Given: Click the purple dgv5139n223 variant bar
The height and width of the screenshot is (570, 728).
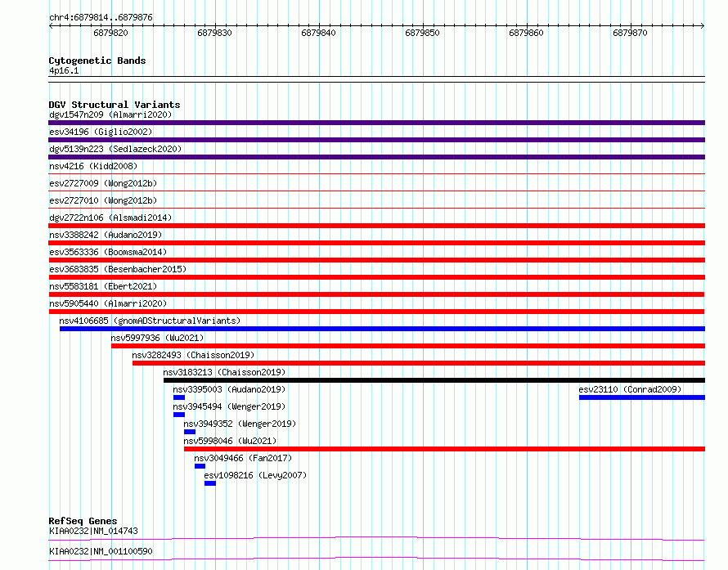Looking at the screenshot, I should click(x=376, y=157).
